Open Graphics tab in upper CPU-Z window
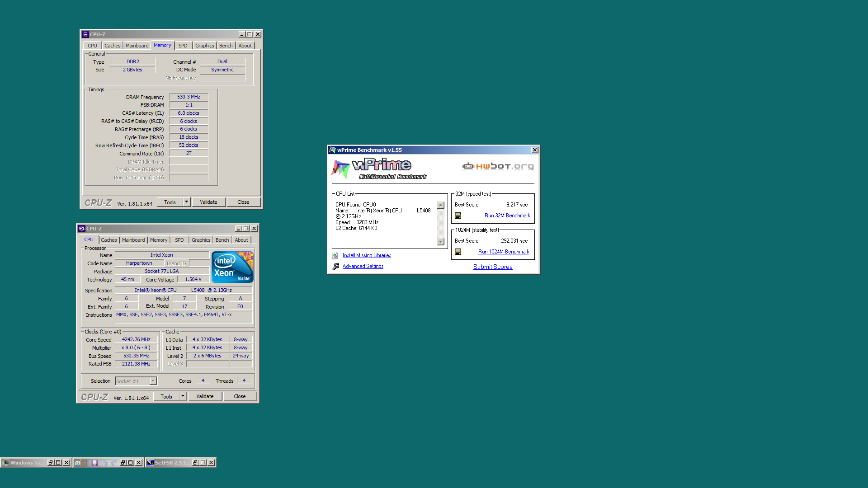 pyautogui.click(x=204, y=46)
